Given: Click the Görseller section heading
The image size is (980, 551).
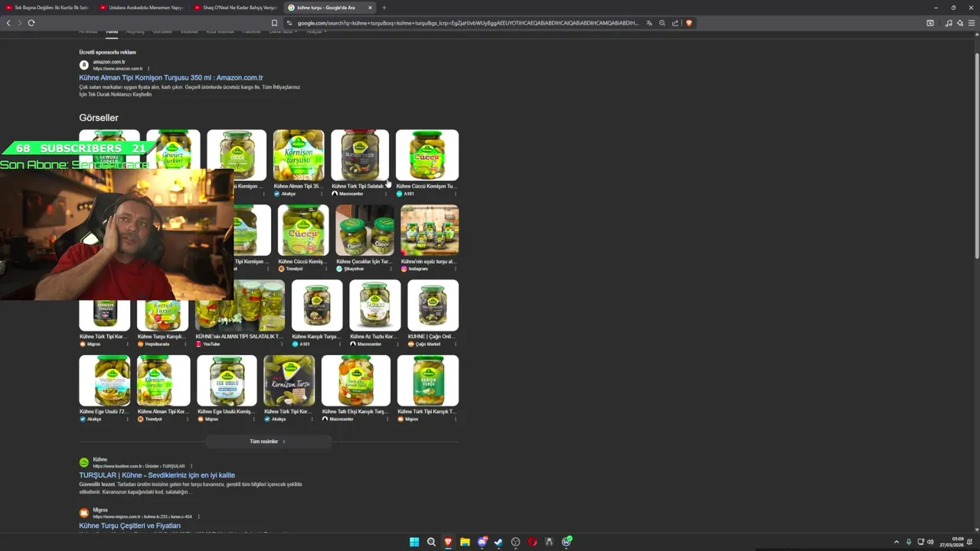Looking at the screenshot, I should point(99,118).
